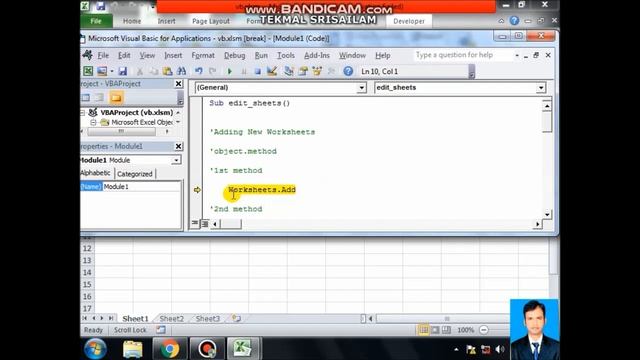640x360 pixels.
Task: Click the zoom out minus button
Action: (484, 329)
